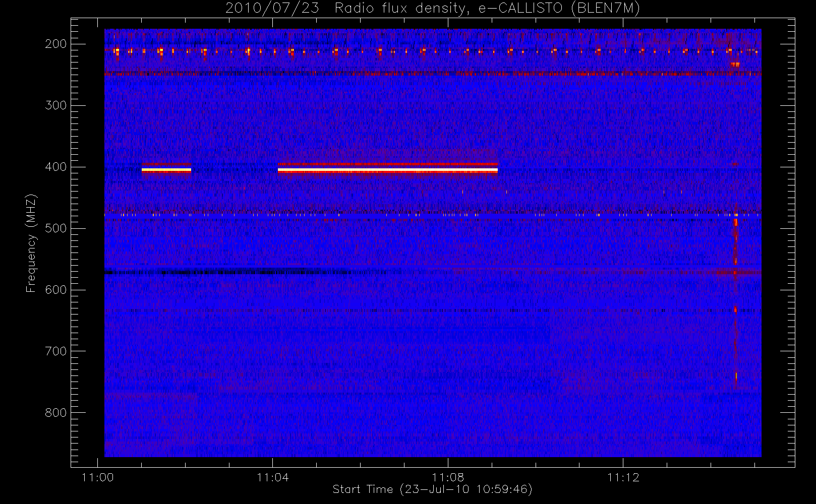Click the 11:00 time tick label

click(97, 477)
